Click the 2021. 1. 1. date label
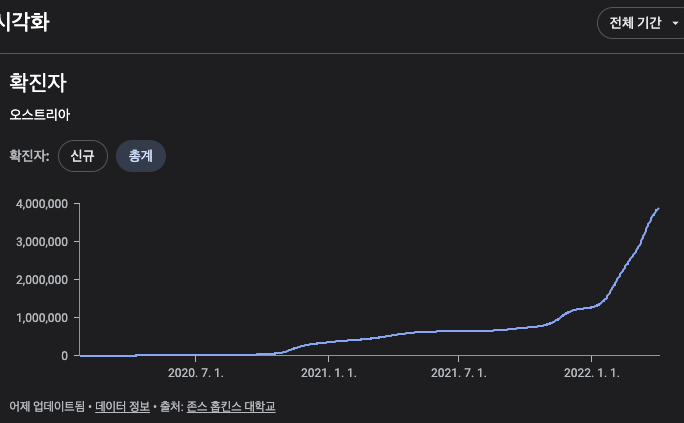Viewport: 684px width, 423px height. tap(328, 373)
